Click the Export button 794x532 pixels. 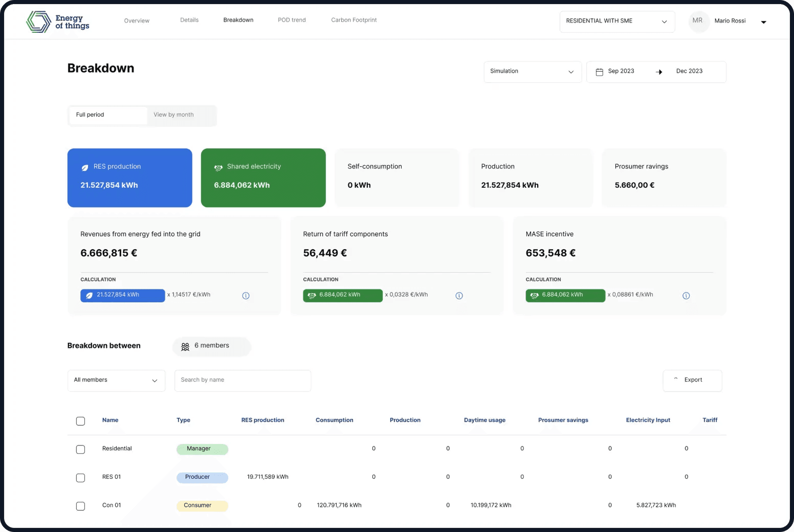coord(692,380)
